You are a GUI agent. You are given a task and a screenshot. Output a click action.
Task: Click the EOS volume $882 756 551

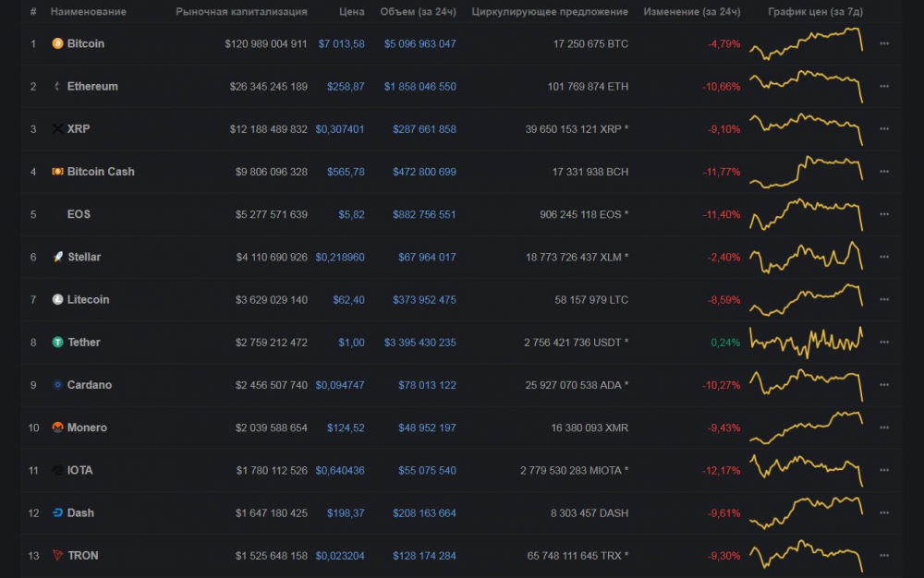click(x=424, y=214)
